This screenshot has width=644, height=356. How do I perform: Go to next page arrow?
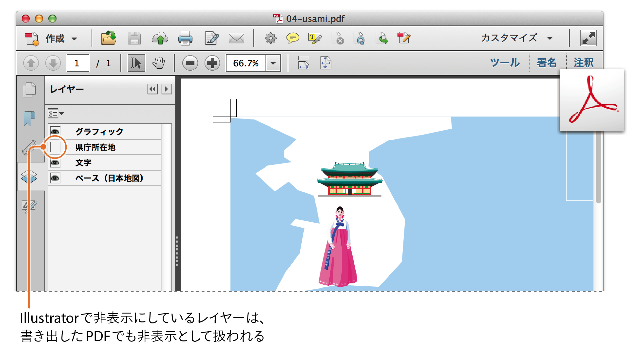53,63
